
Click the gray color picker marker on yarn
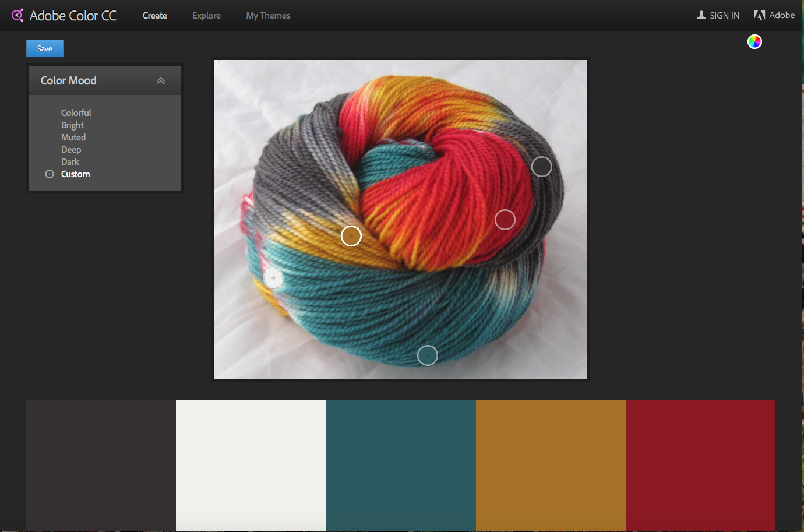(x=542, y=167)
